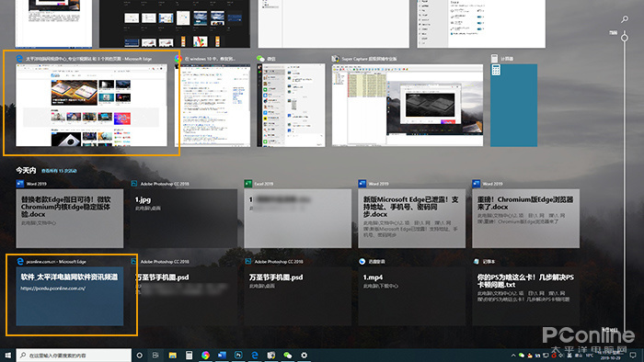Select the WeChat (微信) window thumbnail
The image size is (644, 362).
pyautogui.click(x=291, y=105)
